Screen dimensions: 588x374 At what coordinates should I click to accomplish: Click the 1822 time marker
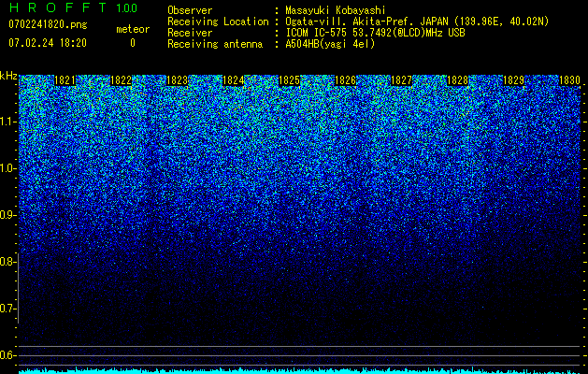[122, 80]
